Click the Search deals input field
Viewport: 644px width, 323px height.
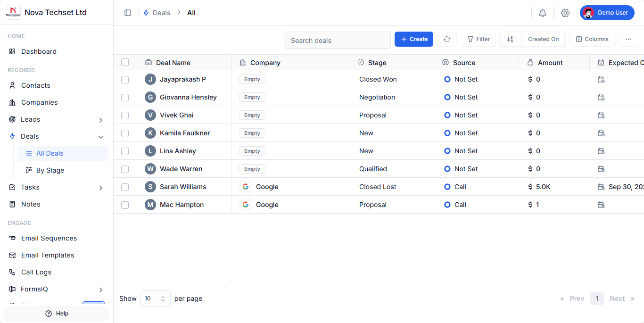click(x=338, y=40)
